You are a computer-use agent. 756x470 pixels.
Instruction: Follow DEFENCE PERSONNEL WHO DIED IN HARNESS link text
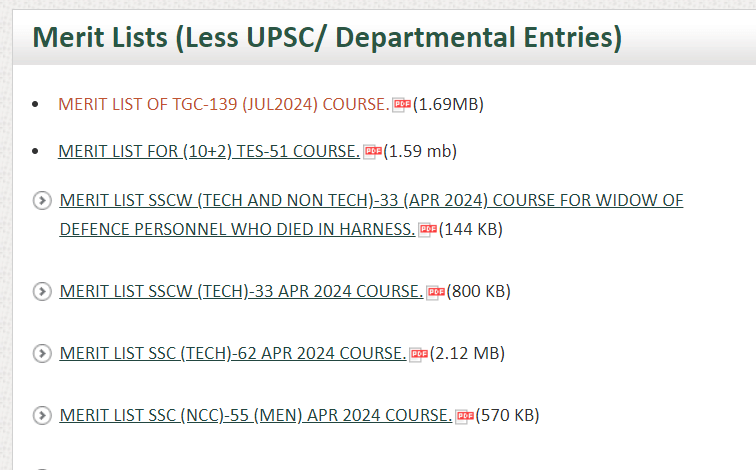coord(237,229)
